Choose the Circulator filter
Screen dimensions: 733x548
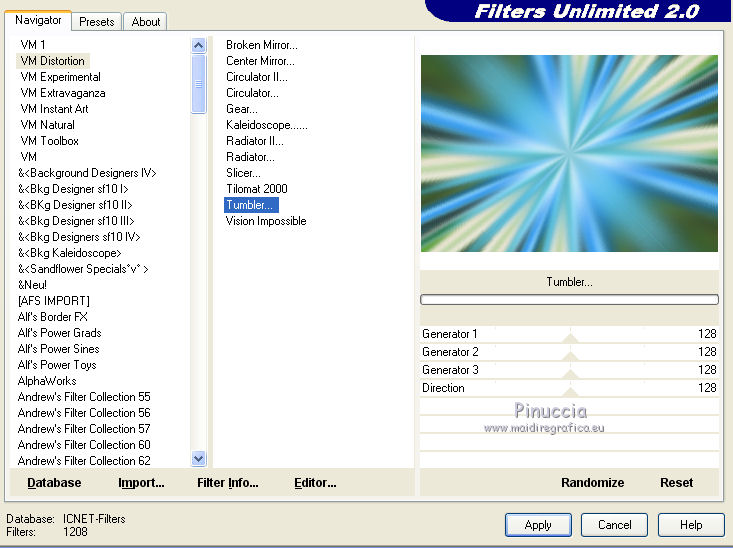click(252, 93)
